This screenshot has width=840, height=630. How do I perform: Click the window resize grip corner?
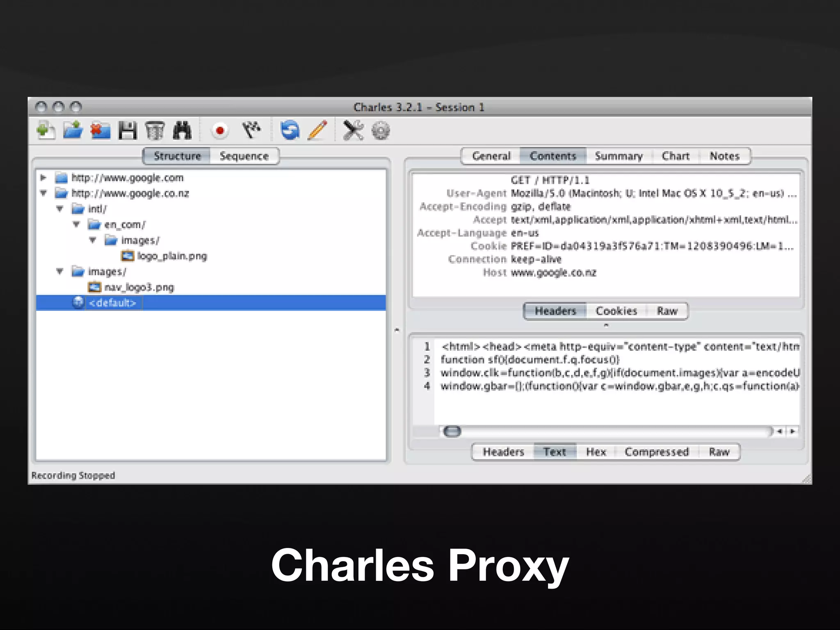point(806,479)
